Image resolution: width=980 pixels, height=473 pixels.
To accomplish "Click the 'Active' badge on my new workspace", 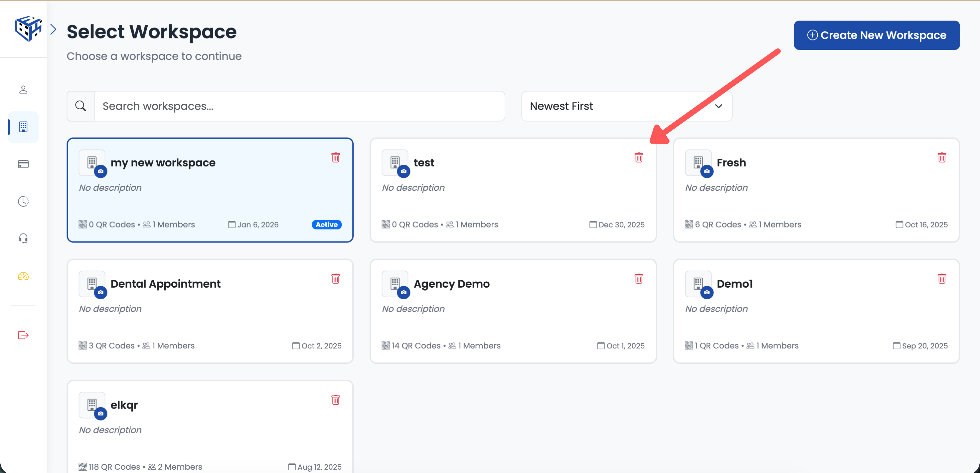I will [x=326, y=224].
